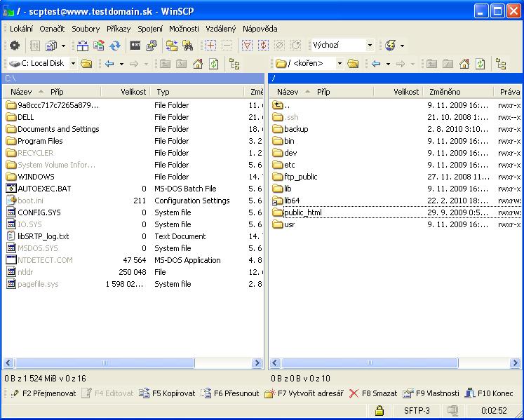This screenshot has height=420, width=524.
Task: Click the Invert Selection icon
Action: click(x=263, y=46)
